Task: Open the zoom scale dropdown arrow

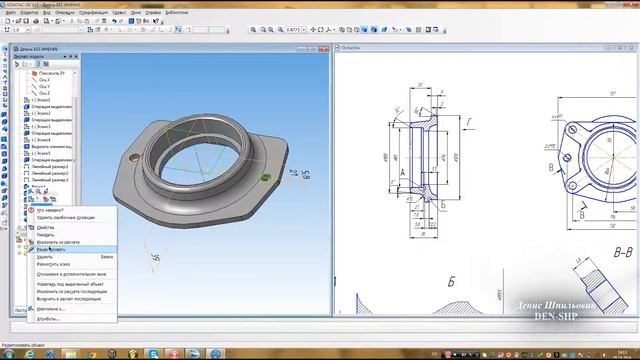Action: coord(304,30)
